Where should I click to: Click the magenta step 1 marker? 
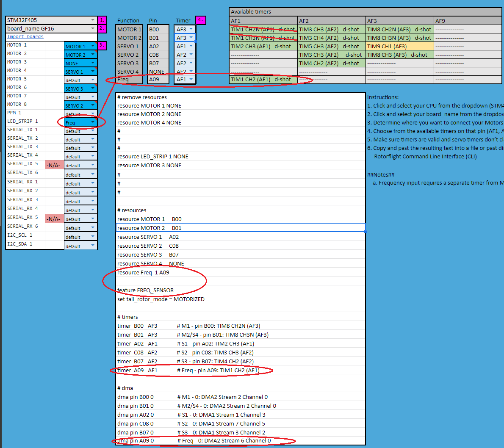[102, 20]
